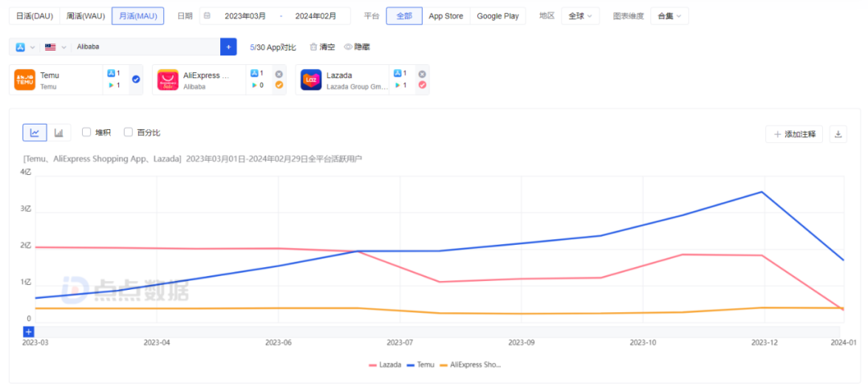Click the 2023-07 x-axis label
The image size is (868, 391).
[399, 343]
